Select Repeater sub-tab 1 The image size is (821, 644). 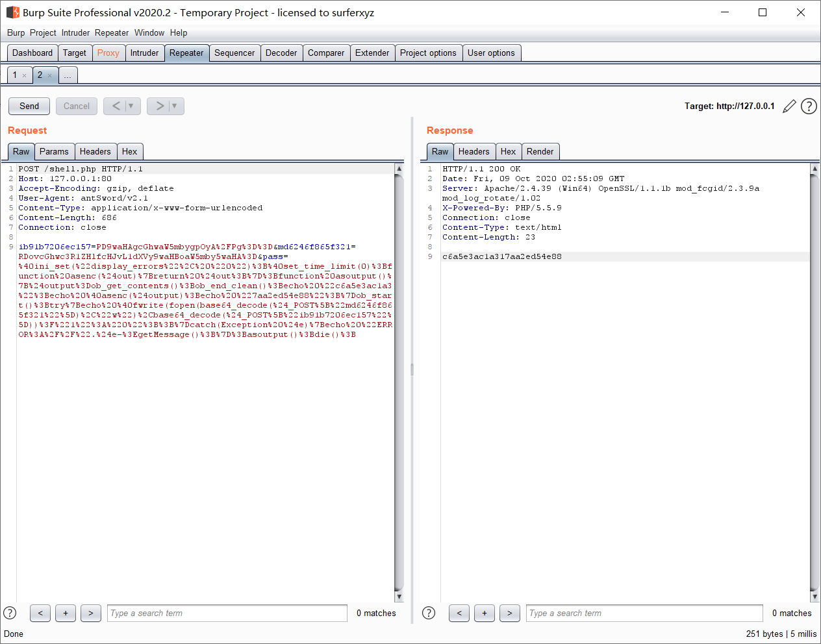(x=15, y=75)
